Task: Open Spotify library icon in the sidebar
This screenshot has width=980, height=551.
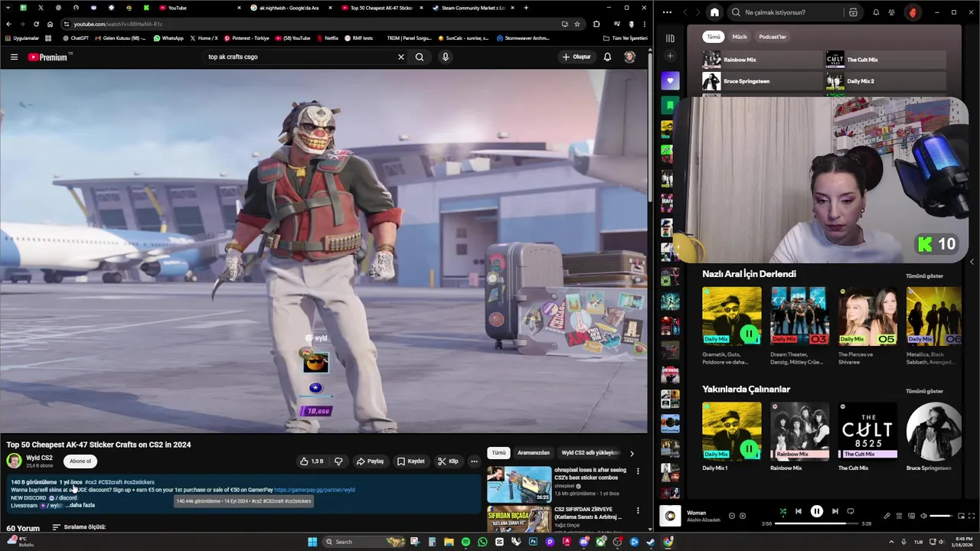Action: pos(670,37)
